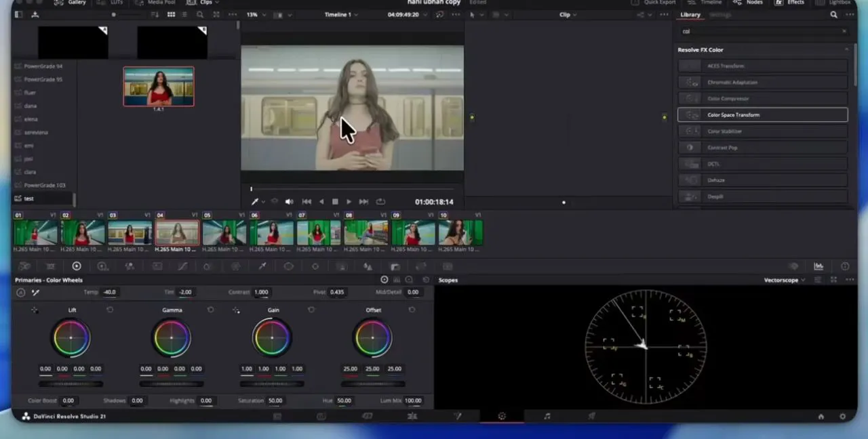868x439 pixels.
Task: Pick white point for Gain wheel
Action: tap(236, 310)
